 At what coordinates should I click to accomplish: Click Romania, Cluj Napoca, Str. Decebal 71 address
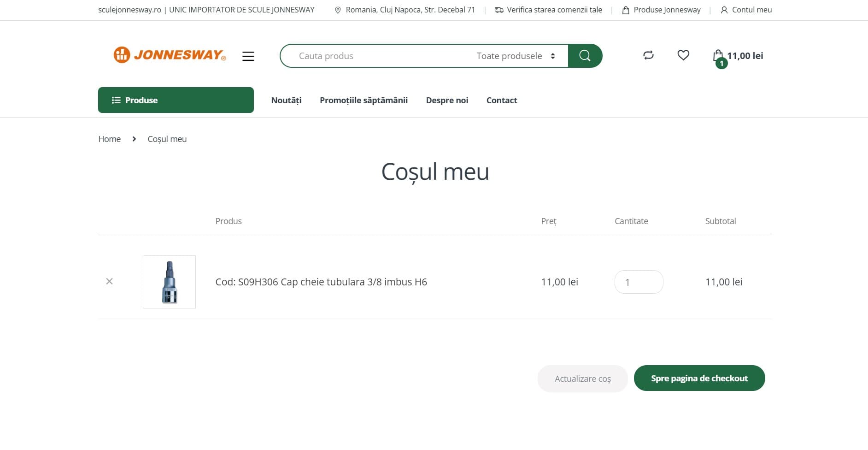tap(410, 10)
